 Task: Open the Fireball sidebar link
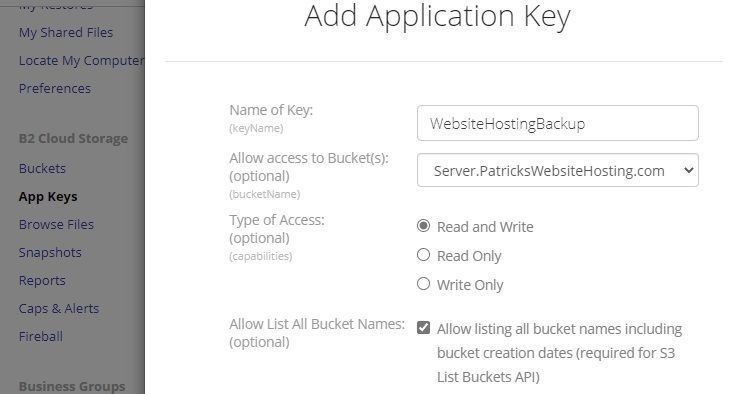click(41, 337)
